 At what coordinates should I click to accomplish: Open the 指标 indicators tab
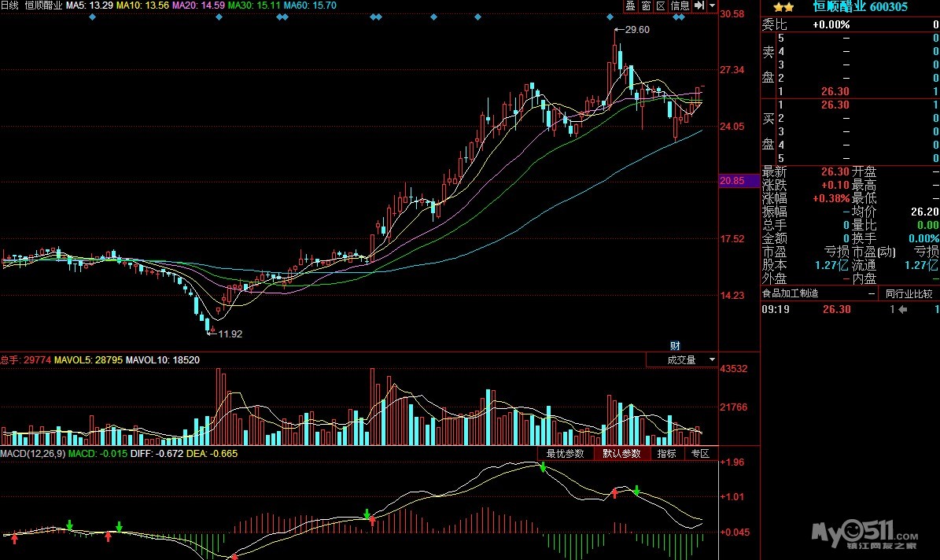666,454
